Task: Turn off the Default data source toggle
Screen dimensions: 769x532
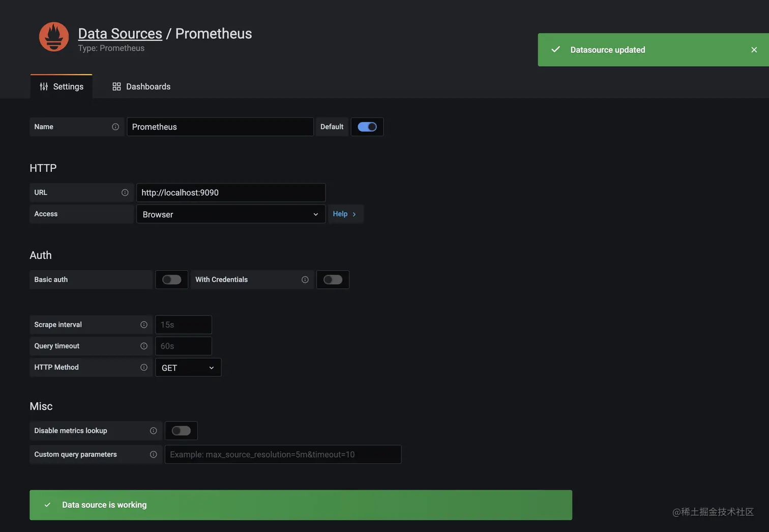Action: (x=367, y=127)
